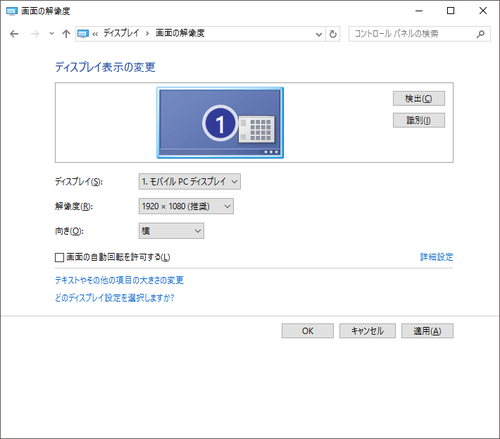Click the search magnifier icon
This screenshot has width=500, height=439.
click(480, 34)
